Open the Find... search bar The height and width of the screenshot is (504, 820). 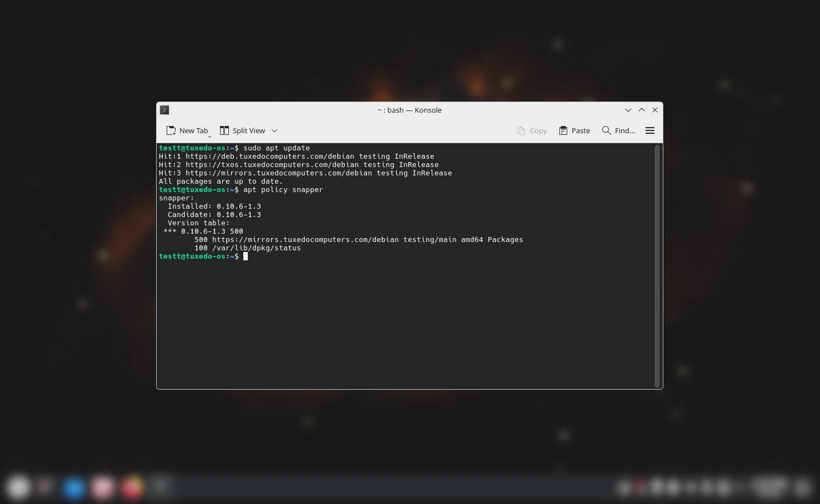tap(618, 130)
